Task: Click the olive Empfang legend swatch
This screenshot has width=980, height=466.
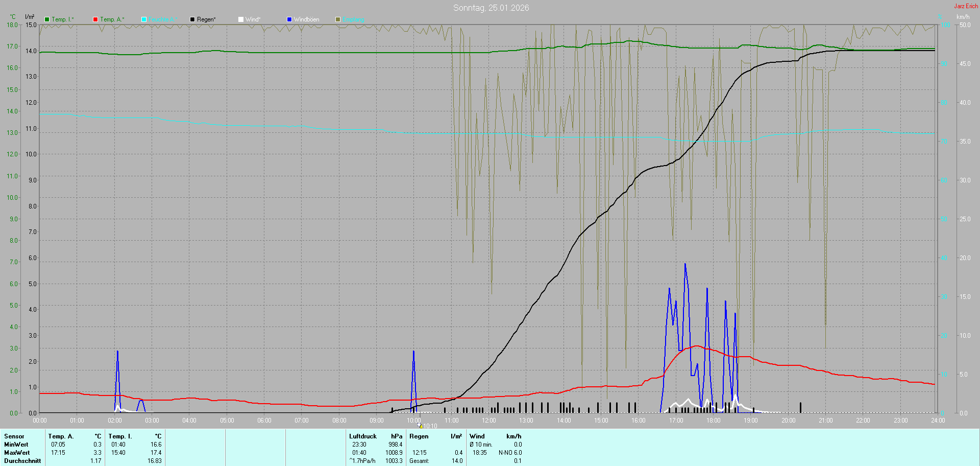Action: click(338, 19)
